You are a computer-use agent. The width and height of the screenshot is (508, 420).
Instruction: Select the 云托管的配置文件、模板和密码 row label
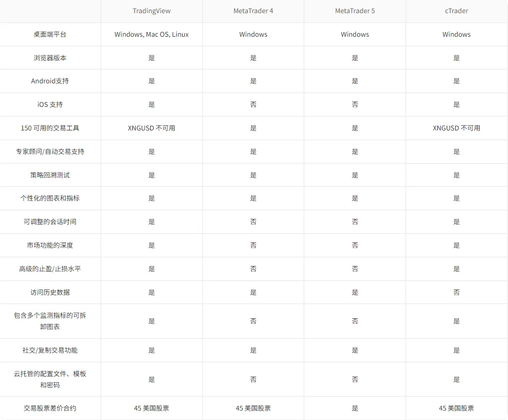(x=50, y=379)
